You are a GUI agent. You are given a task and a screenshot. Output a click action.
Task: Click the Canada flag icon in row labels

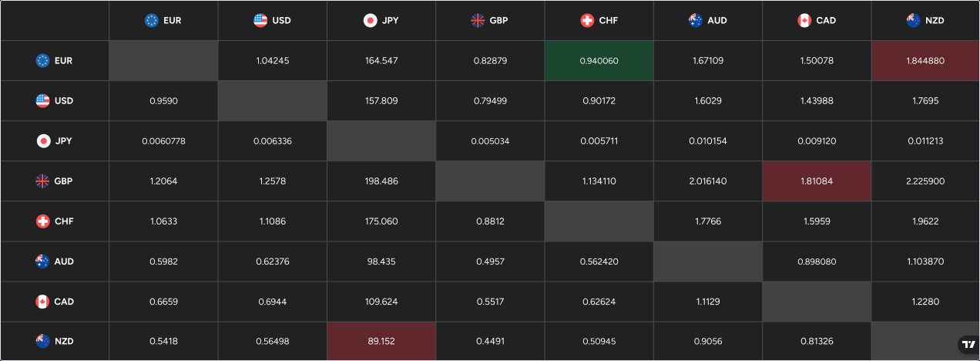[43, 302]
